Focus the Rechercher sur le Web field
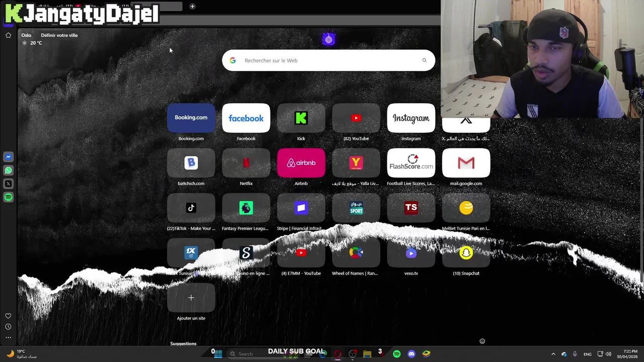The width and height of the screenshot is (644, 362). tap(329, 60)
